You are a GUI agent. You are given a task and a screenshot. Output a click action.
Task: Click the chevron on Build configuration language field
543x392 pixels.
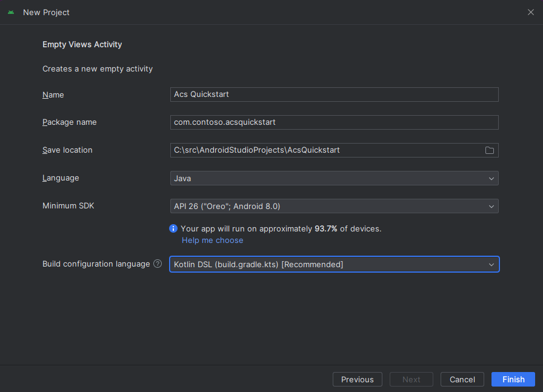coord(491,264)
